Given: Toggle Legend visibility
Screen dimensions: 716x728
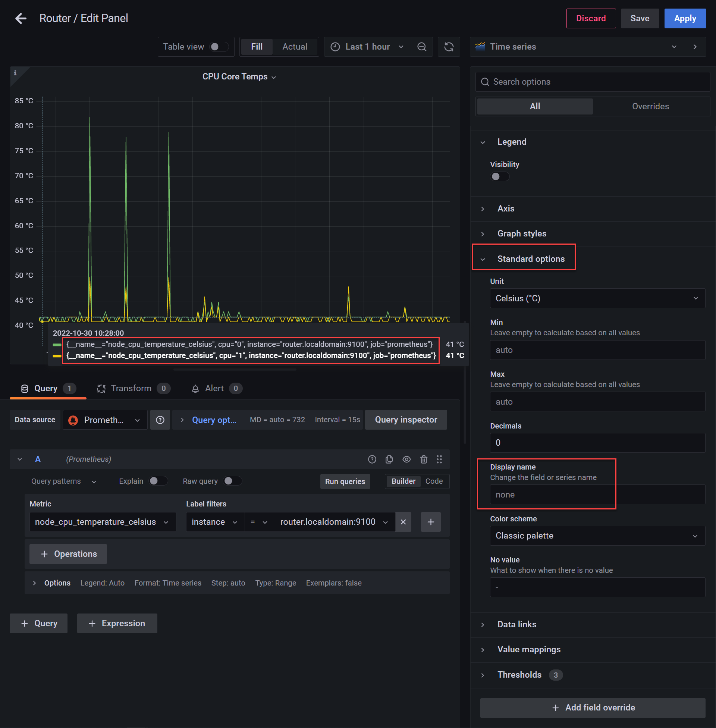Looking at the screenshot, I should [499, 176].
